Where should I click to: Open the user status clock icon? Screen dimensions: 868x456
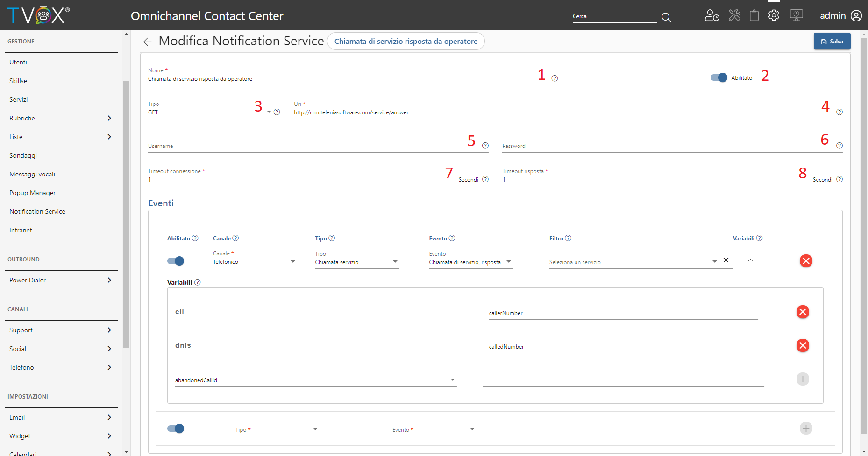coord(712,15)
